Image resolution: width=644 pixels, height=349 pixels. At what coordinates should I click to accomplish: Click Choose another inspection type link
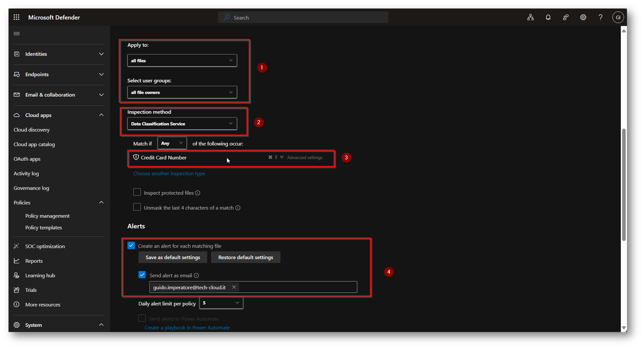coord(169,174)
